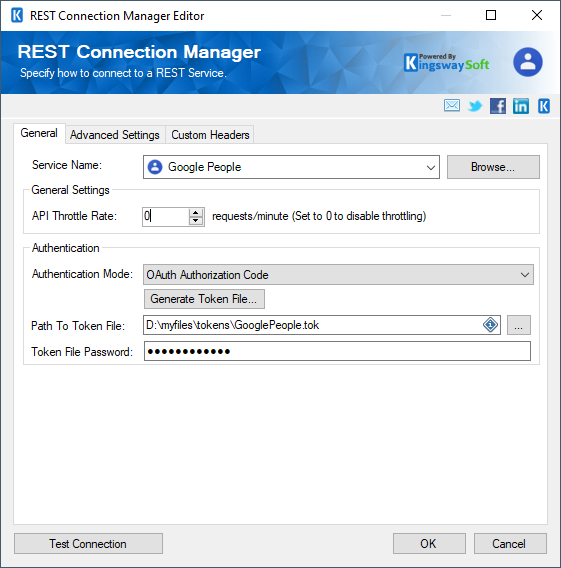
Task: Confirm with the OK button
Action: tap(429, 543)
